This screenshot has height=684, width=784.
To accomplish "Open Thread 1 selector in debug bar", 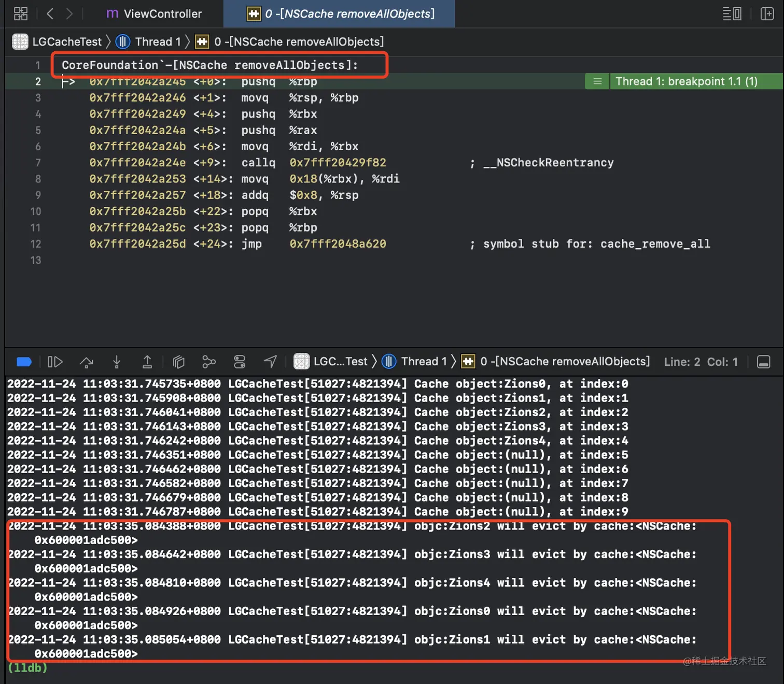I will click(x=424, y=361).
